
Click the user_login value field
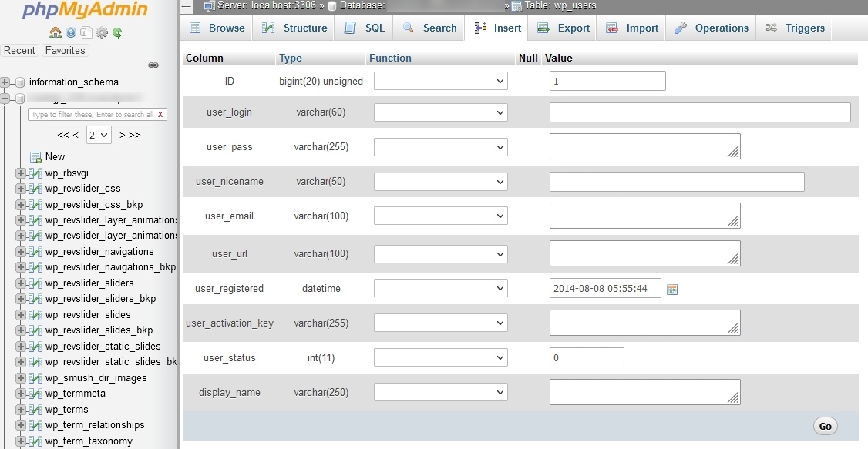700,112
